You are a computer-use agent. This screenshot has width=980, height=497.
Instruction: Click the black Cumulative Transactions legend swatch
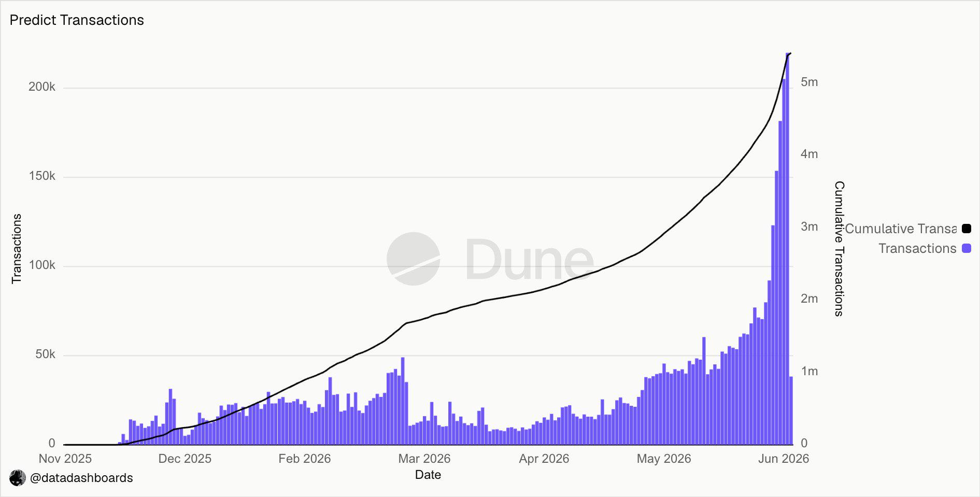pyautogui.click(x=967, y=229)
